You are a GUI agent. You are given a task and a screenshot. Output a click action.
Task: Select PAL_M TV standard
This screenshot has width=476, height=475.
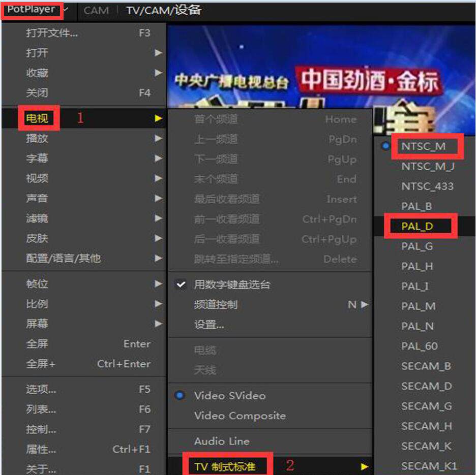[x=425, y=306]
